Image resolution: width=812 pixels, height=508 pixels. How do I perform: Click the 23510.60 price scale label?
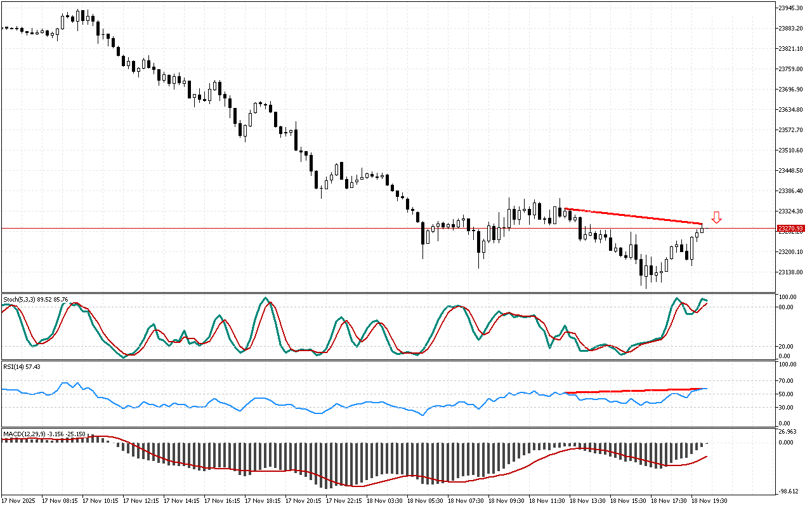point(790,150)
